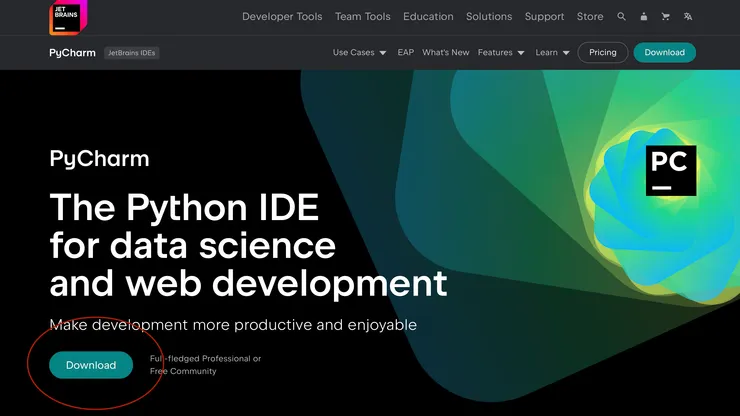Image resolution: width=740 pixels, height=416 pixels.
Task: Open the JetBrains logo home link
Action: (68, 17)
